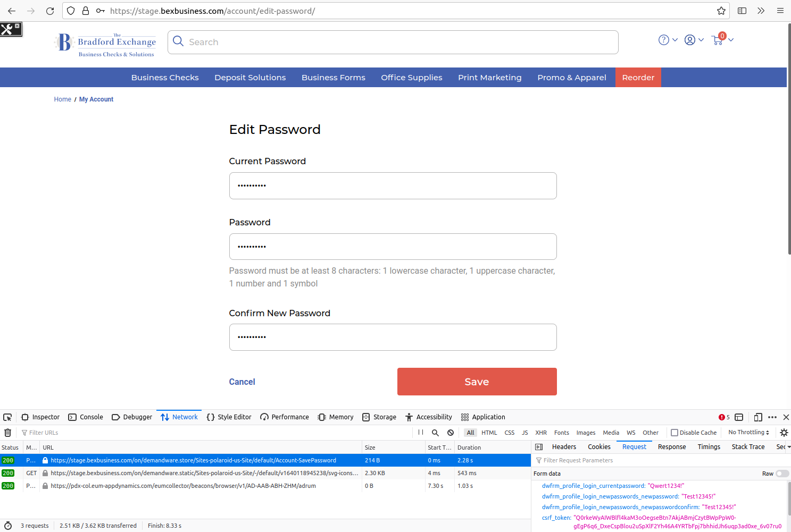Open the No Throttling dropdown
791x532 pixels.
tap(748, 433)
